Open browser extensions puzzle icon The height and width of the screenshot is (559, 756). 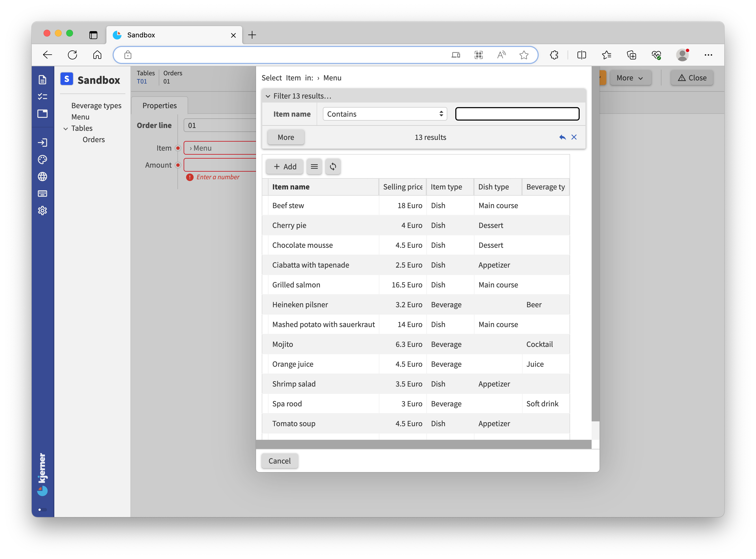(554, 55)
